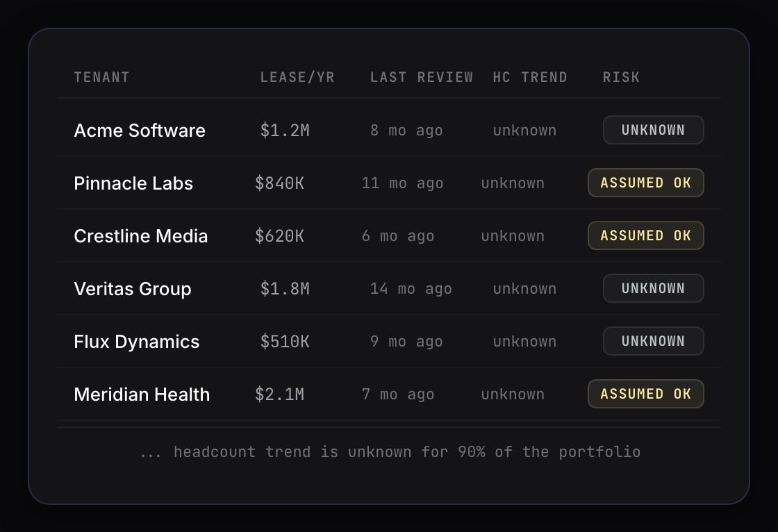Select the Flux Dynamics tenant name

coord(136,342)
